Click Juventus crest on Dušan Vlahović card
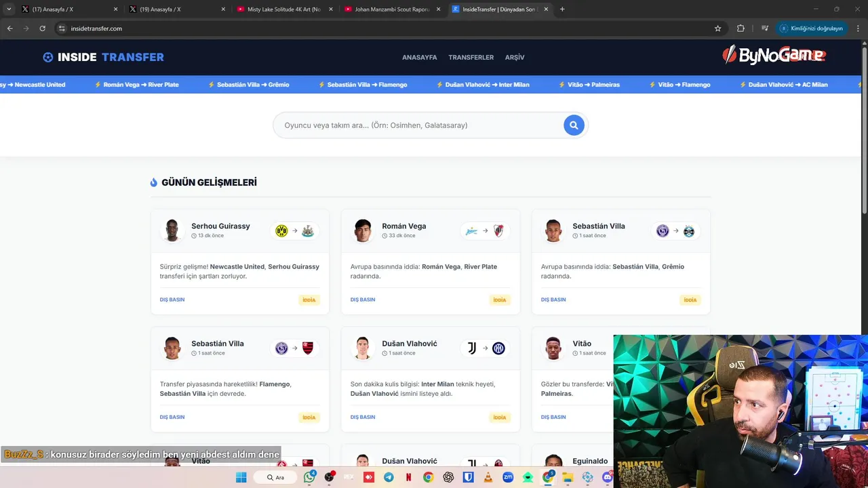 472,348
